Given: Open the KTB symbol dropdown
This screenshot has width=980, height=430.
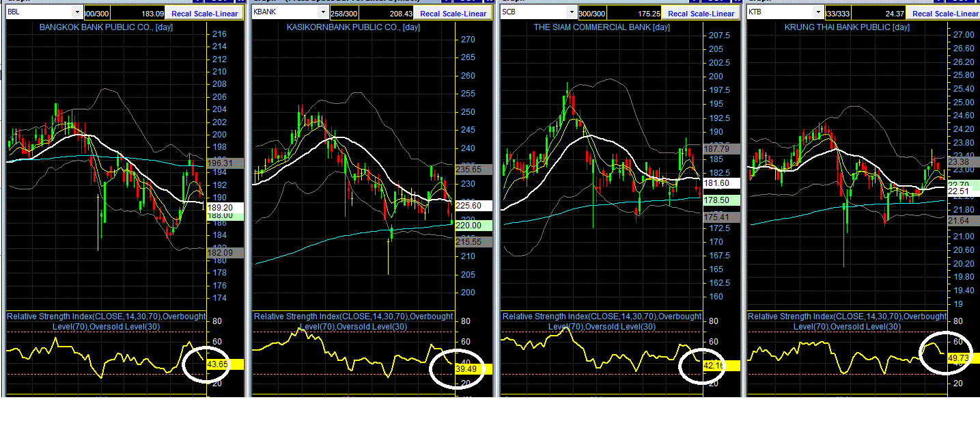Looking at the screenshot, I should coord(818,12).
